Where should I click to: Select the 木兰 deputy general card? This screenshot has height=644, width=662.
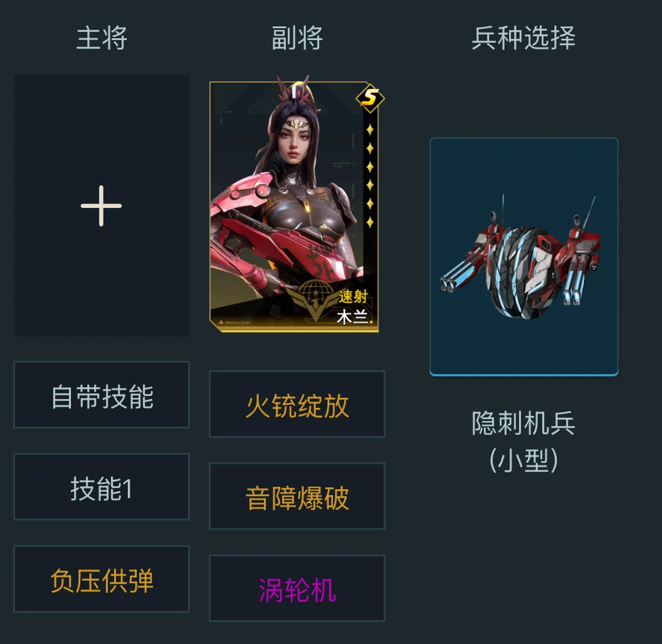point(294,205)
